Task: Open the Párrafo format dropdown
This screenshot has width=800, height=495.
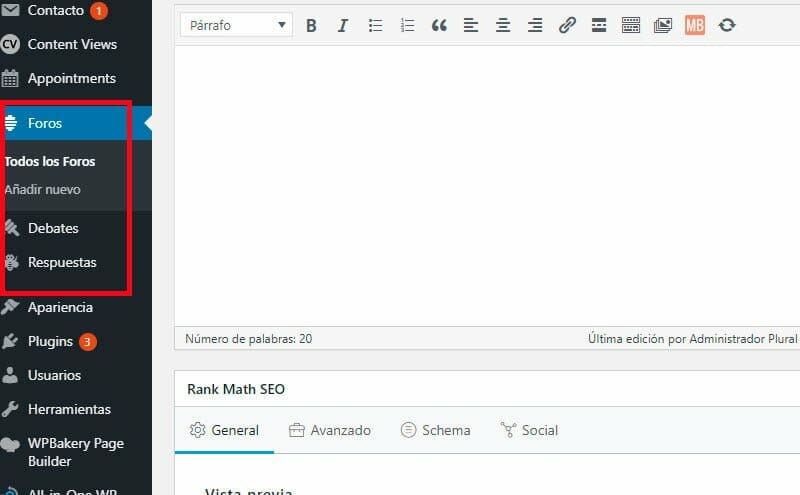Action: tap(236, 25)
